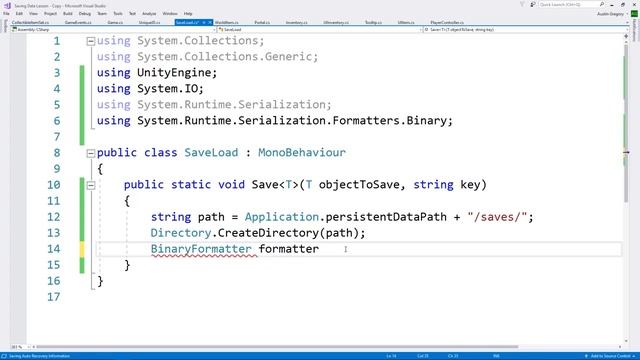Collapse the Save method block

(91, 185)
